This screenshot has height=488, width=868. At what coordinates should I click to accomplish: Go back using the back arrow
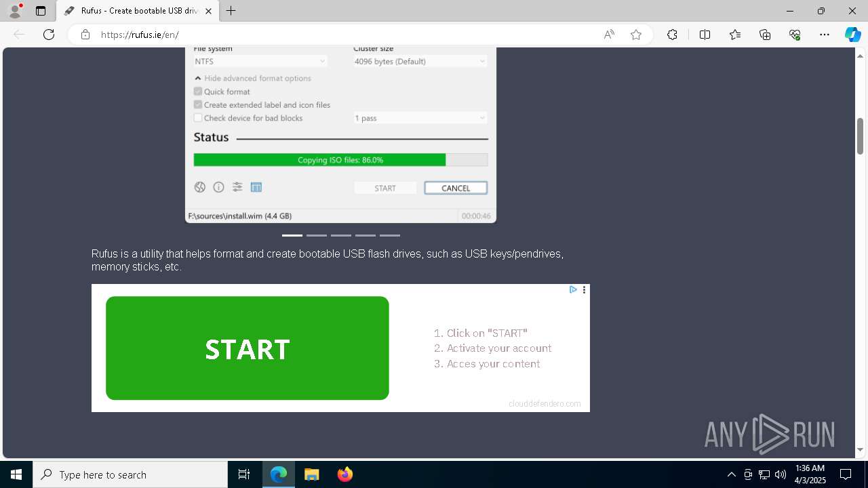(x=19, y=35)
